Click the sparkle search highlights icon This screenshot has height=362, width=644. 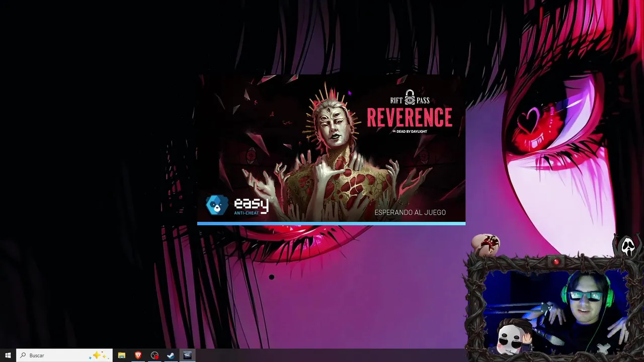[x=98, y=355]
